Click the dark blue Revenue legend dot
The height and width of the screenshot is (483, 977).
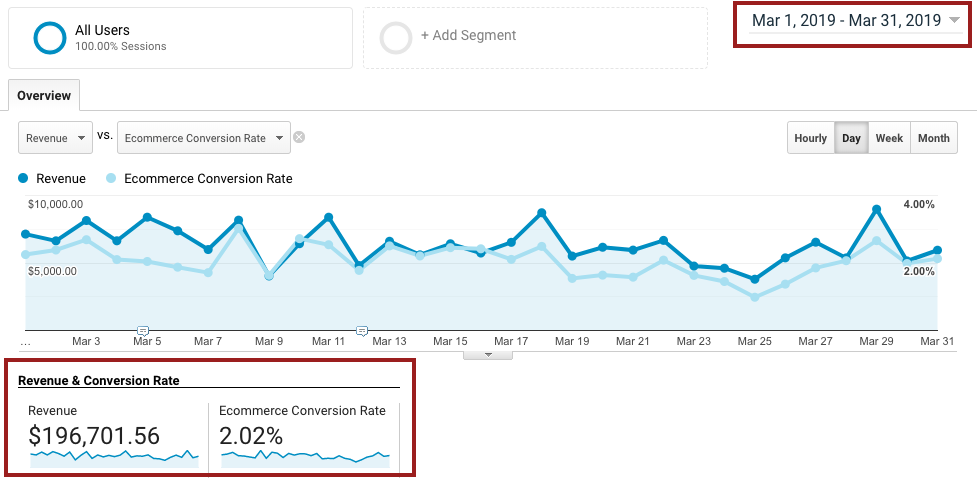tap(24, 179)
